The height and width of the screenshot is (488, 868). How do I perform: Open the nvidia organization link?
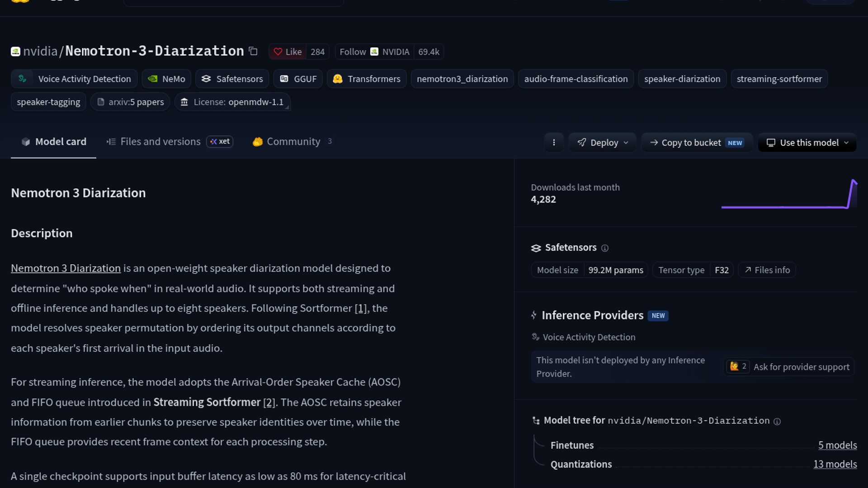pyautogui.click(x=40, y=51)
